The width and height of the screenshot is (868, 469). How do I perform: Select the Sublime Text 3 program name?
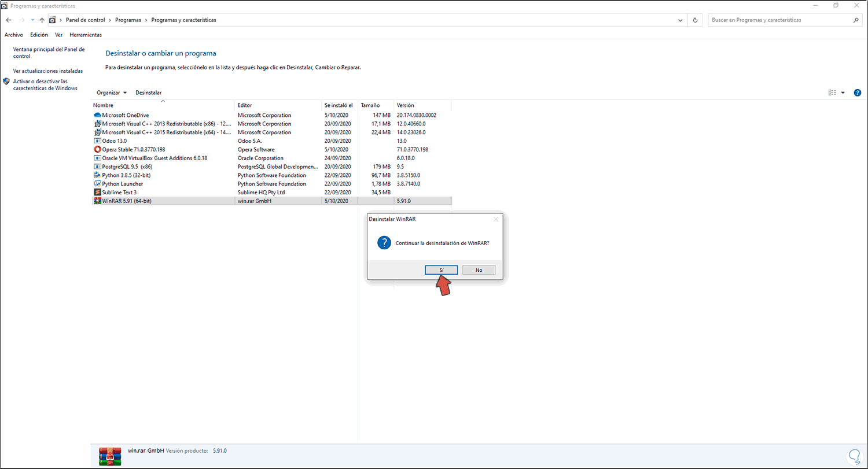point(119,192)
